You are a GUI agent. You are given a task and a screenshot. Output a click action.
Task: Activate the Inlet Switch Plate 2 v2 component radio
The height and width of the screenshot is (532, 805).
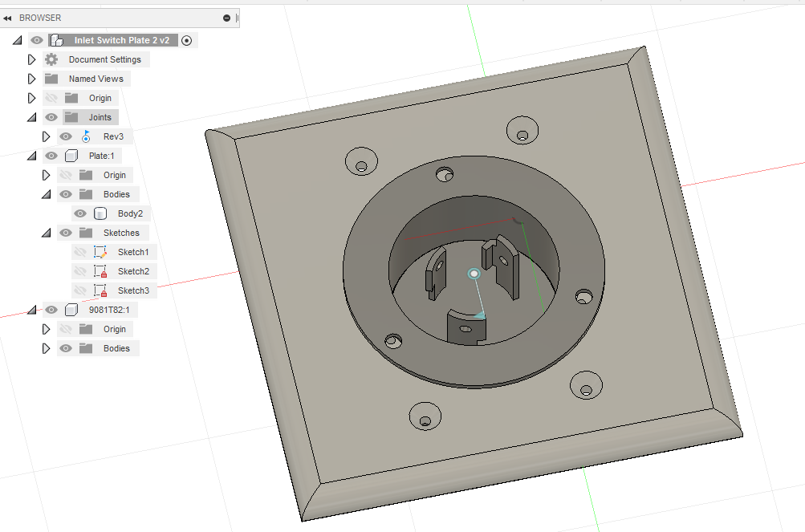[x=185, y=39]
